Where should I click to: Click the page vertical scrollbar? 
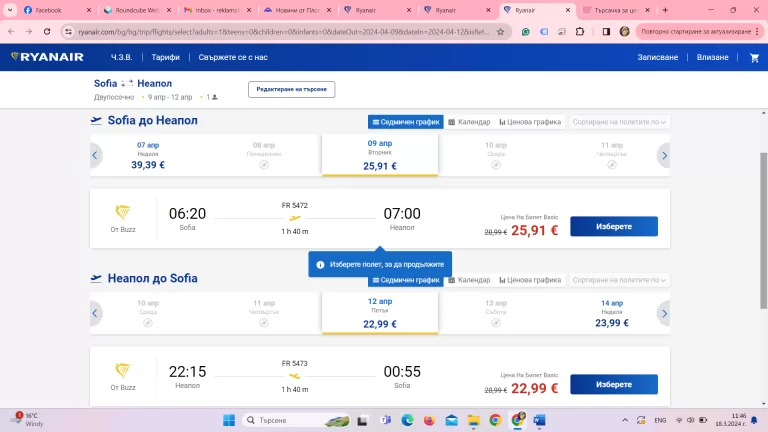click(763, 230)
